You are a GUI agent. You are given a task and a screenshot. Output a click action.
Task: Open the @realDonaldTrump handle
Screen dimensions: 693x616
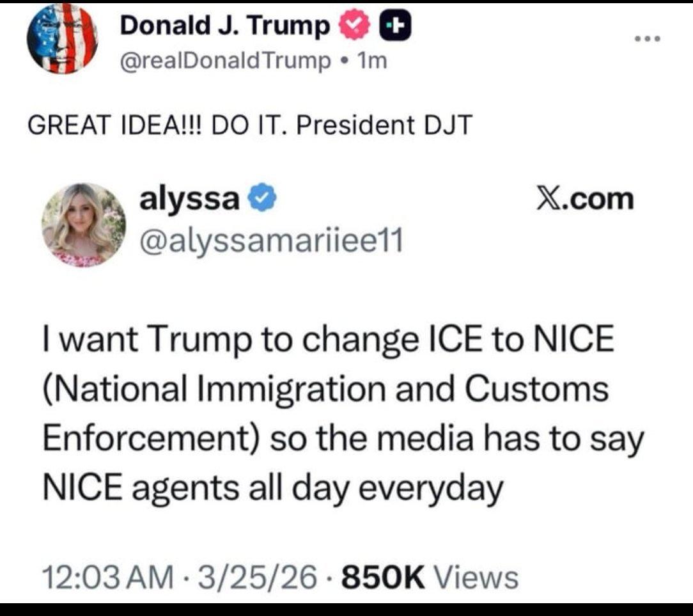coord(226,61)
